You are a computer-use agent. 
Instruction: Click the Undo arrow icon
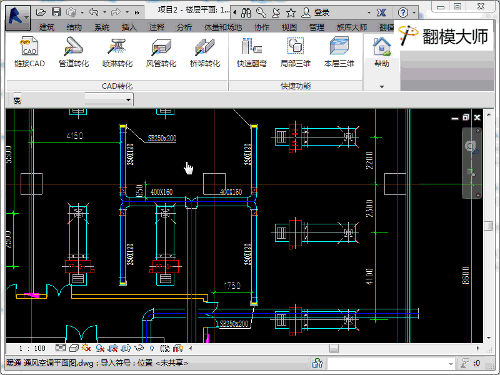point(94,12)
